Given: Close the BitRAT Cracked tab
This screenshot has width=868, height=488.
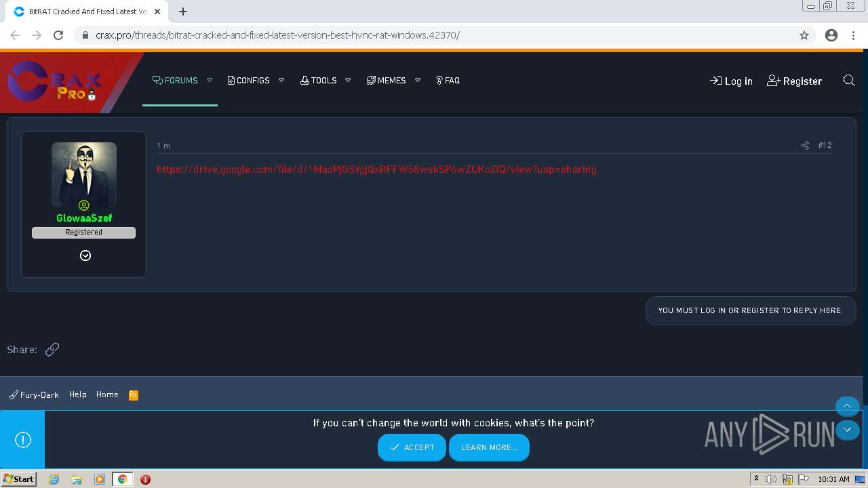Looking at the screenshot, I should coord(157,12).
